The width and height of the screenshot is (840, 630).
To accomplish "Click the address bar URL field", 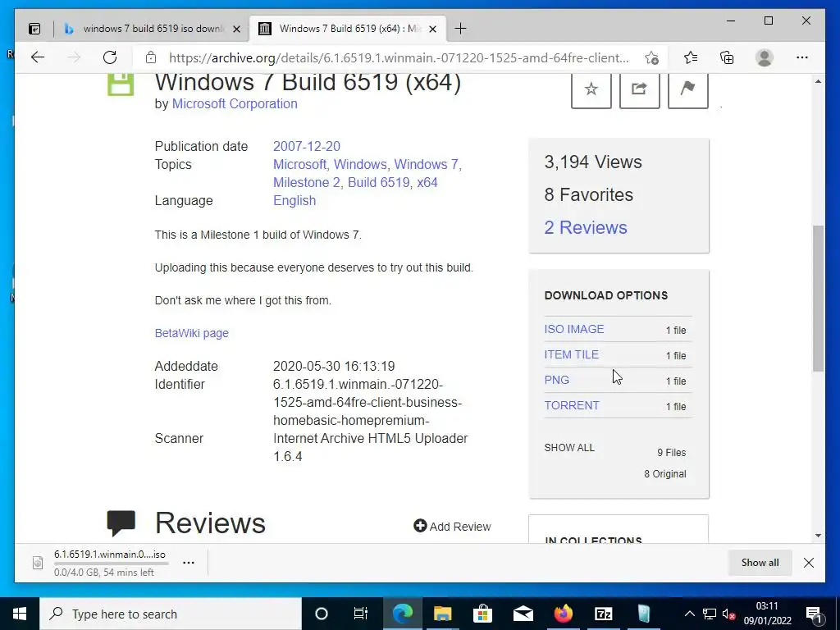I will tap(399, 58).
